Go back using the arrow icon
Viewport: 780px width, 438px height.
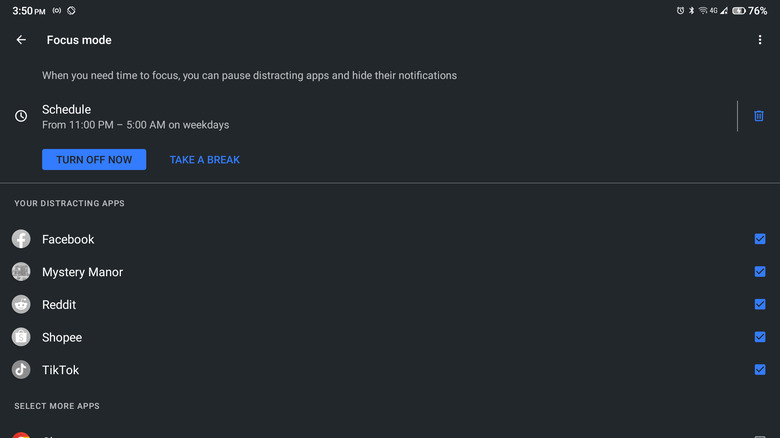pyautogui.click(x=21, y=40)
